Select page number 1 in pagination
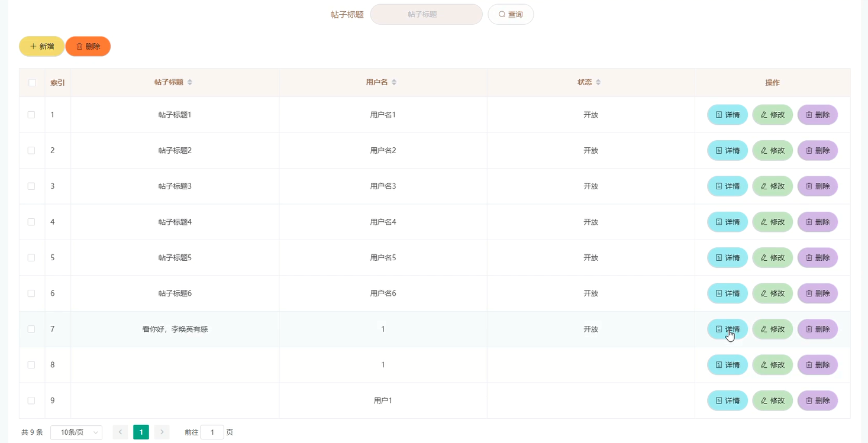The height and width of the screenshot is (443, 868). click(141, 432)
